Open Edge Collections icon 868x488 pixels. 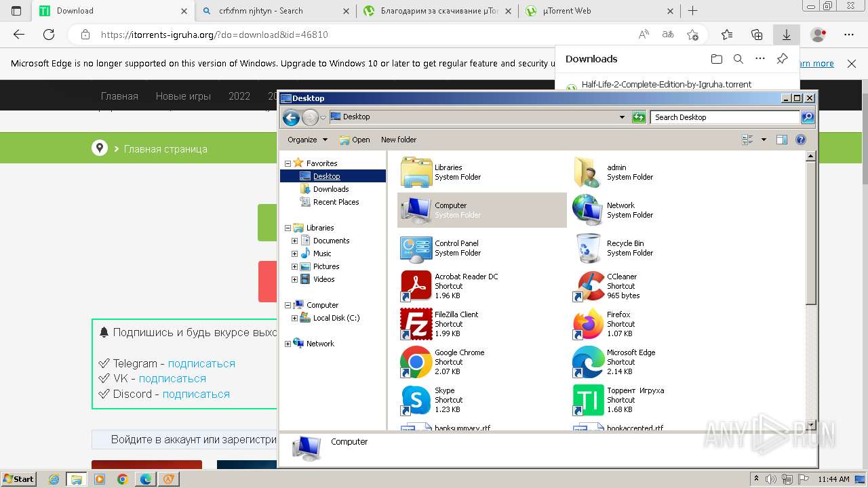[x=757, y=35]
